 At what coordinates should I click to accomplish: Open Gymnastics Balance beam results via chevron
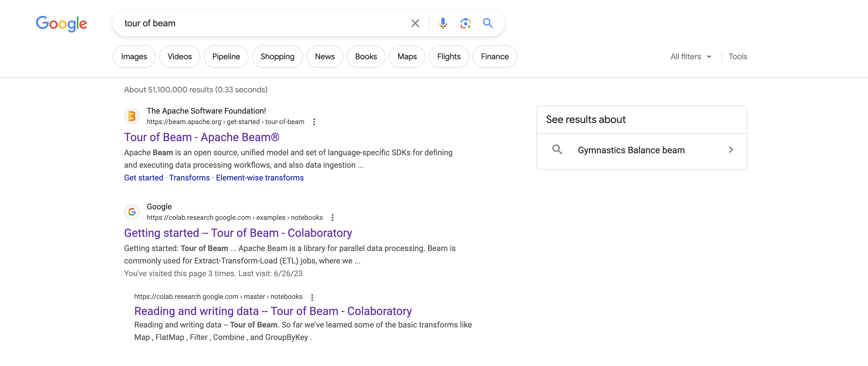pyautogui.click(x=731, y=150)
